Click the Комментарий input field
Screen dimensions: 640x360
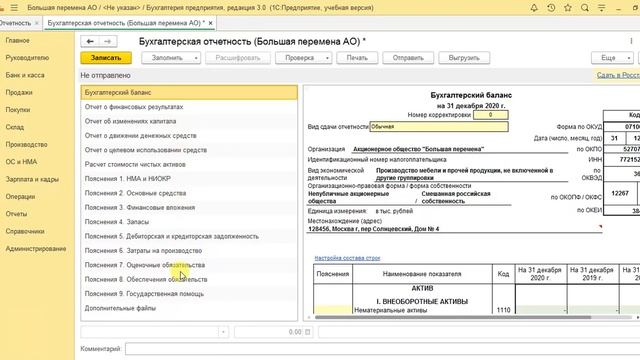(382, 349)
